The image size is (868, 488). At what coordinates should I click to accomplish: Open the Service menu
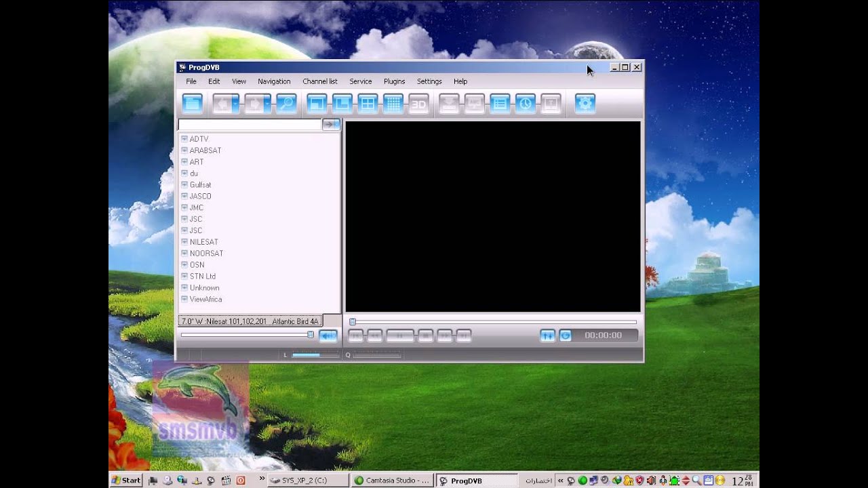(361, 81)
